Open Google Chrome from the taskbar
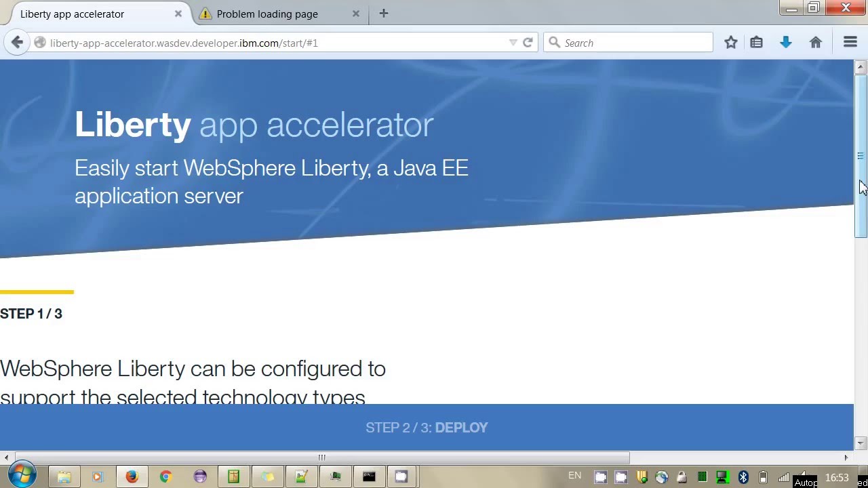Image resolution: width=868 pixels, height=488 pixels. pyautogui.click(x=165, y=477)
